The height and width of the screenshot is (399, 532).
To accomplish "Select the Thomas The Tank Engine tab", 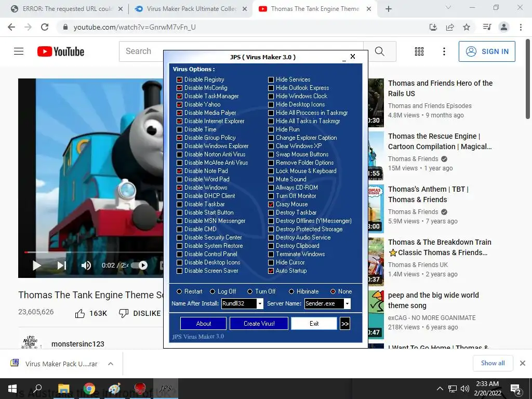I will (x=314, y=9).
